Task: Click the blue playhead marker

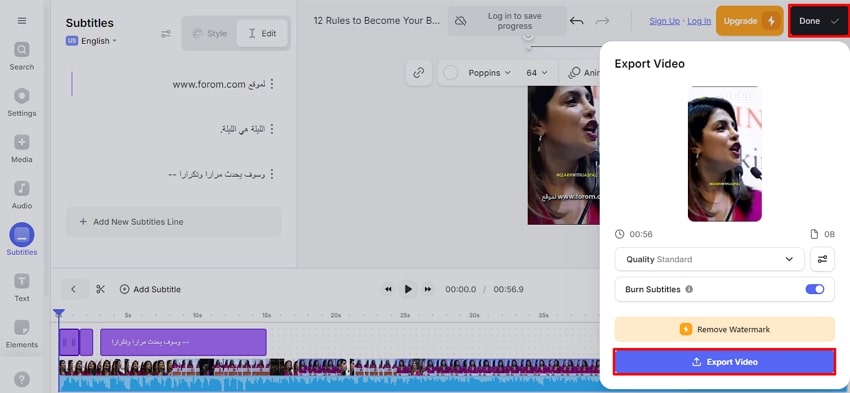Action: (59, 313)
